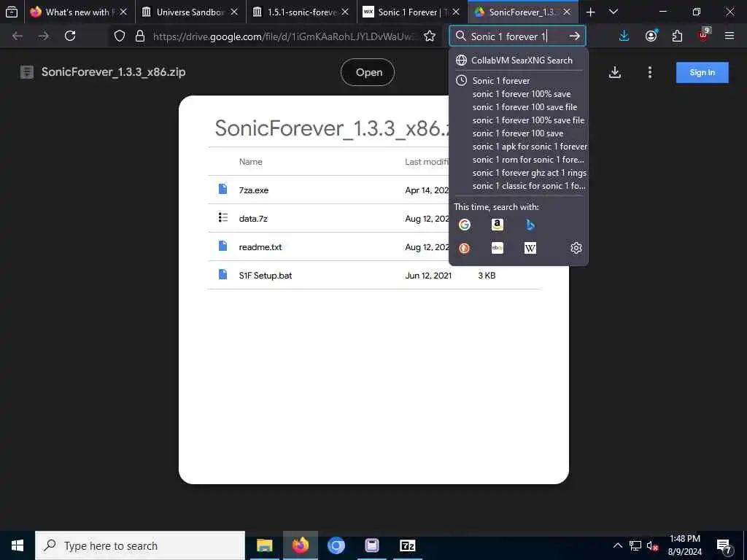This screenshot has width=747, height=560.
Task: Click the URL address bar
Action: click(285, 36)
